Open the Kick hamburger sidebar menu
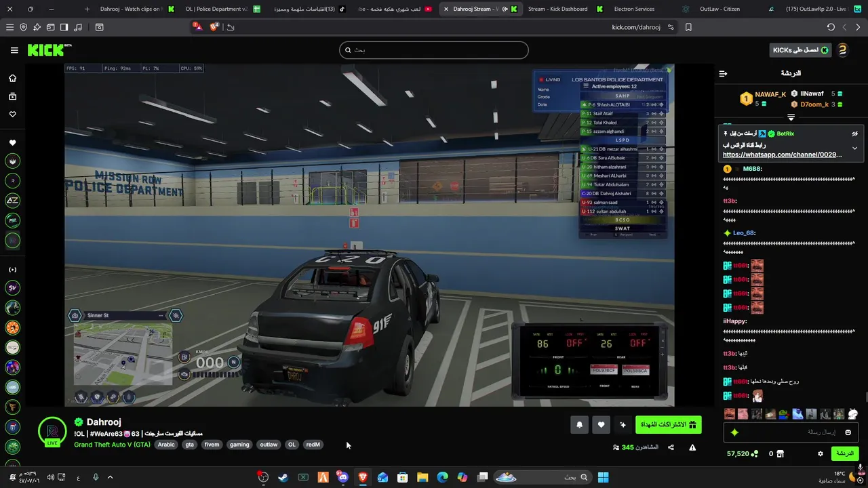The image size is (868, 488). pos(14,50)
